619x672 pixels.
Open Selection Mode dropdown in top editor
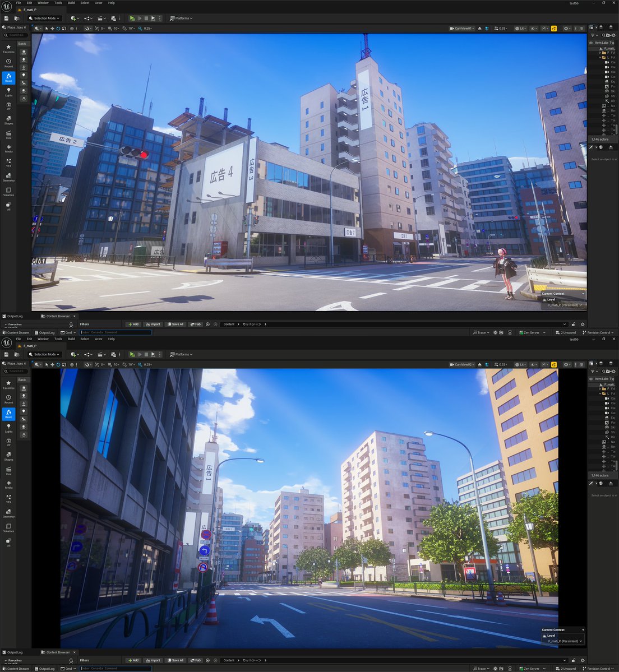[x=45, y=18]
